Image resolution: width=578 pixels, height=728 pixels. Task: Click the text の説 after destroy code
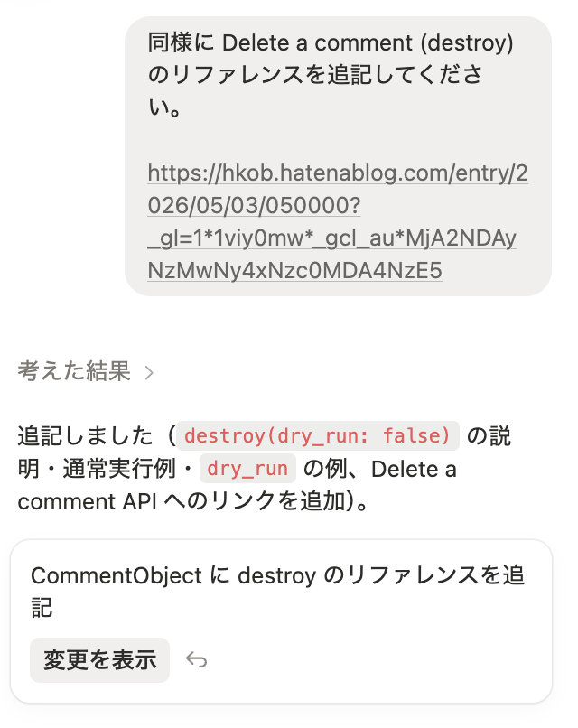click(489, 436)
